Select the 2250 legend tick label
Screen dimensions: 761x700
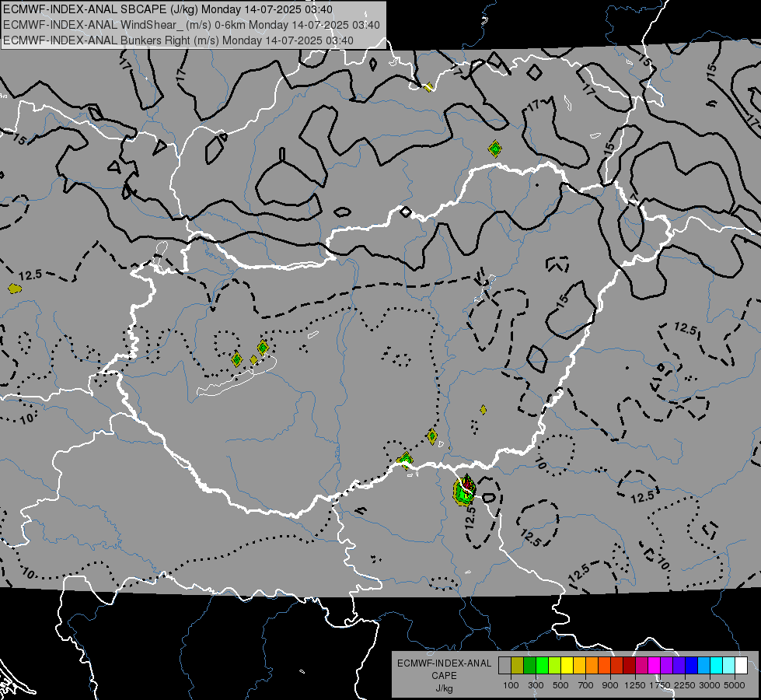point(685,685)
